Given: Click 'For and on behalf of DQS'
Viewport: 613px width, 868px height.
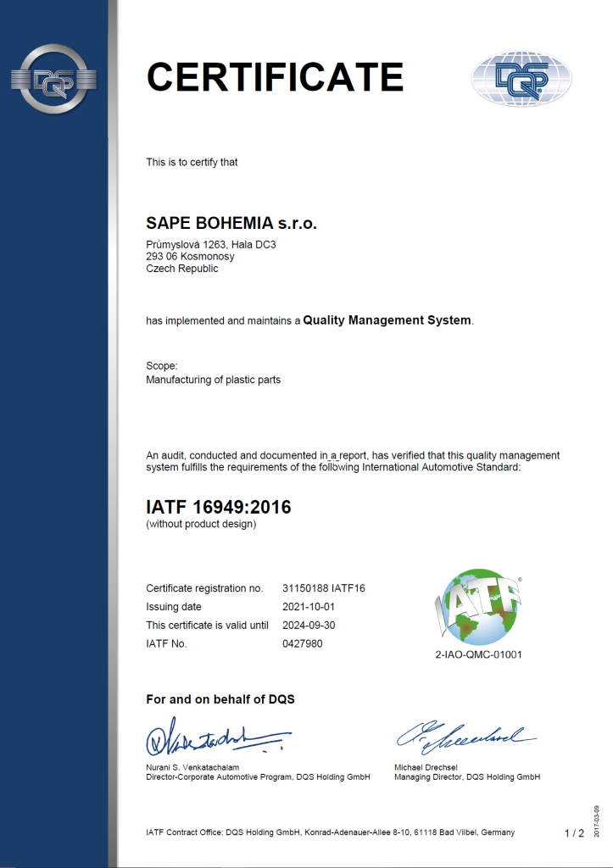Looking at the screenshot, I should (220, 699).
